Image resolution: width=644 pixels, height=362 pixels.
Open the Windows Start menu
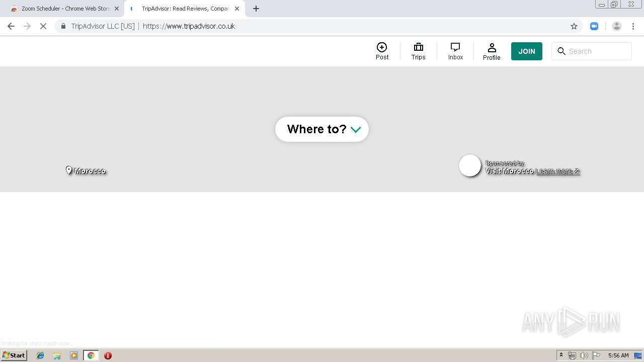coord(14,355)
